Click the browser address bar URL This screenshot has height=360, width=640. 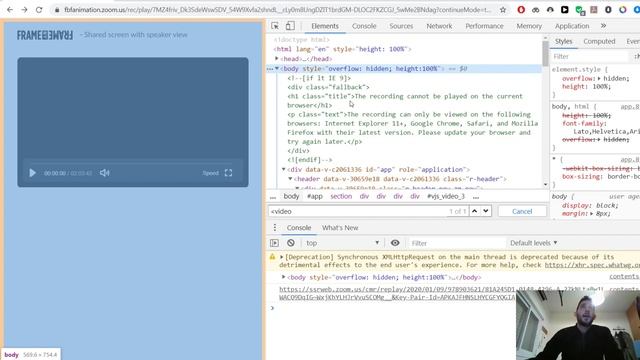click(278, 9)
